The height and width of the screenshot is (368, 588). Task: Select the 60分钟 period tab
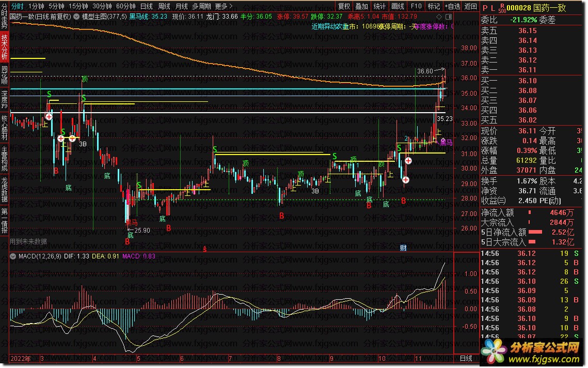tap(125, 6)
